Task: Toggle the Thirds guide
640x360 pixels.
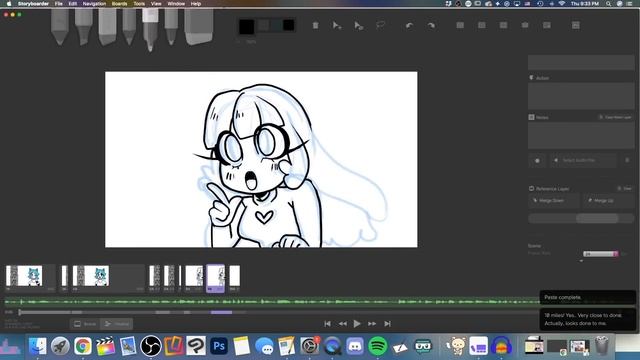Action: click(x=503, y=25)
